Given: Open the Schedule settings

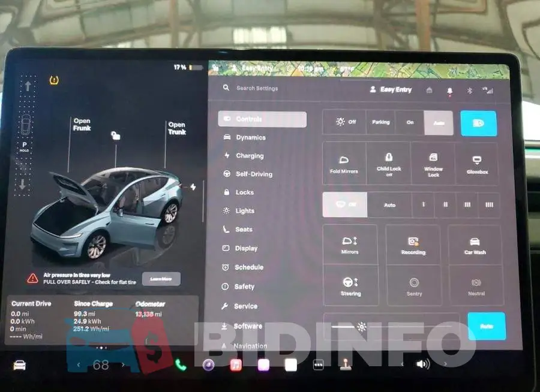Looking at the screenshot, I should point(243,267).
